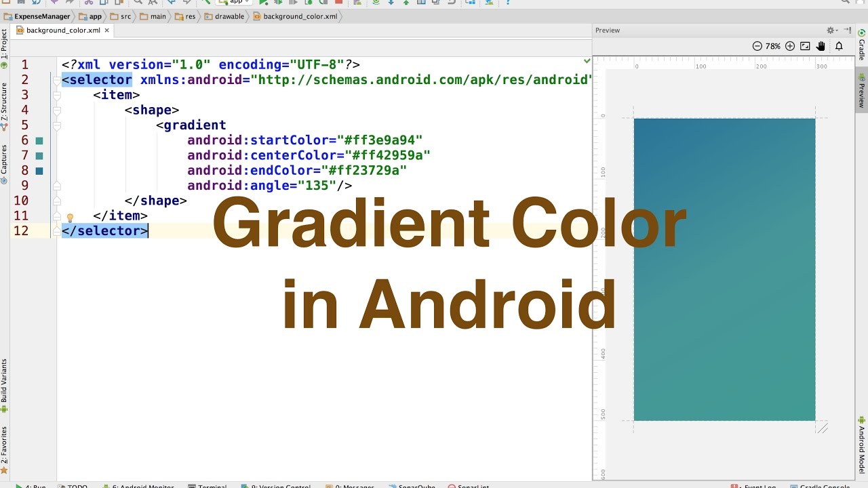This screenshot has height=488, width=868.
Task: Click the main breadcrumb folder
Action: click(x=153, y=16)
